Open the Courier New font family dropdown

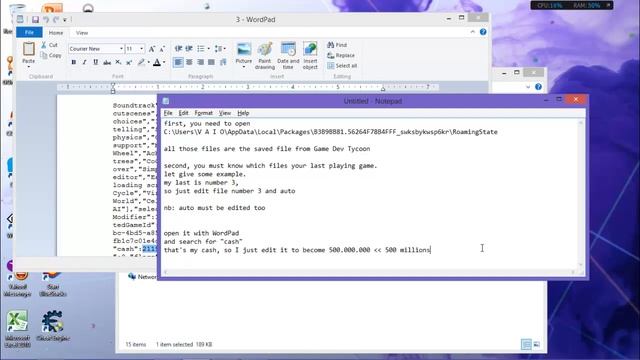(x=121, y=49)
